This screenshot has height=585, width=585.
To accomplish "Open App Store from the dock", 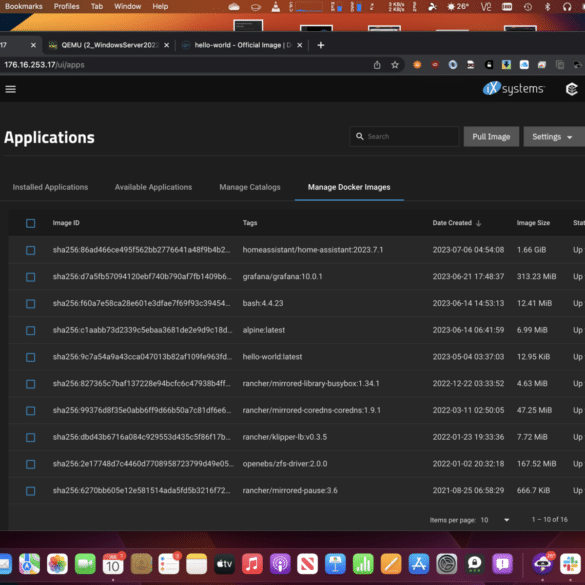I will point(419,564).
